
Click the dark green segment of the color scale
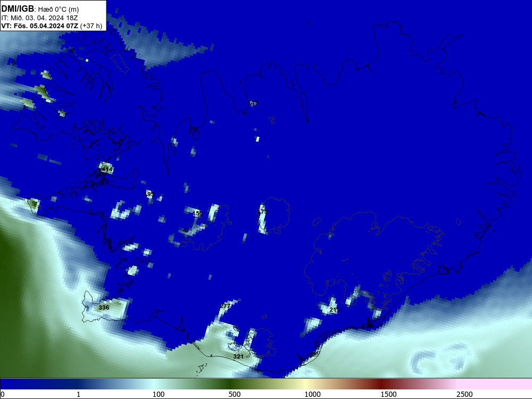coord(231,384)
